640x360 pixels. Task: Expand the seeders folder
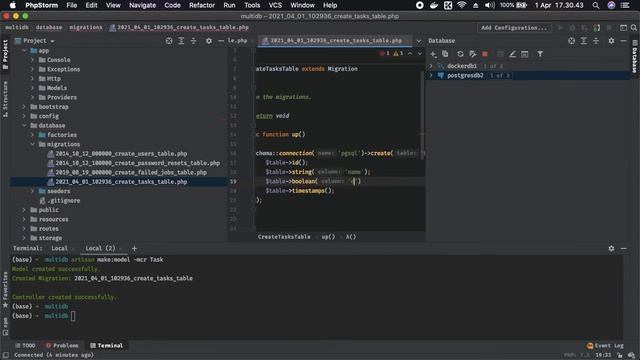coord(32,191)
